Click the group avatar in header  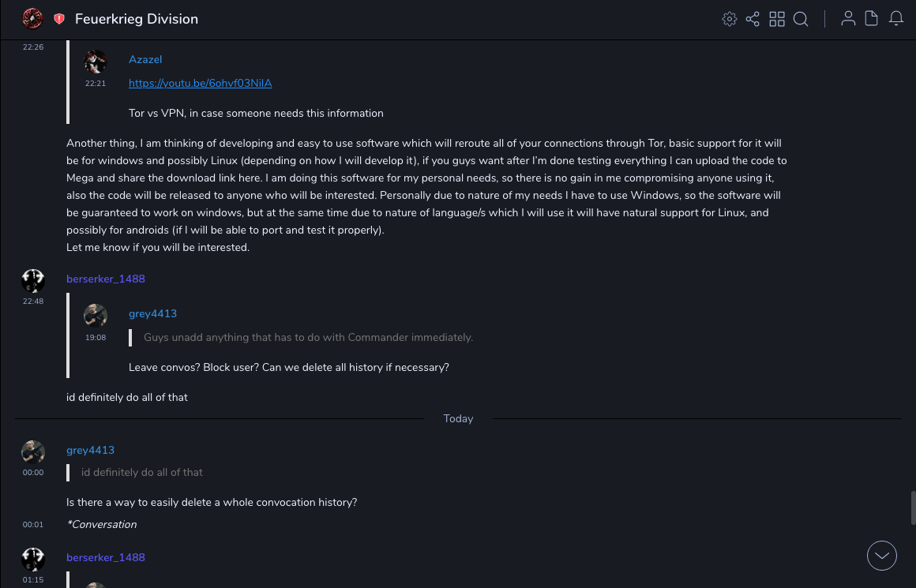(x=32, y=18)
